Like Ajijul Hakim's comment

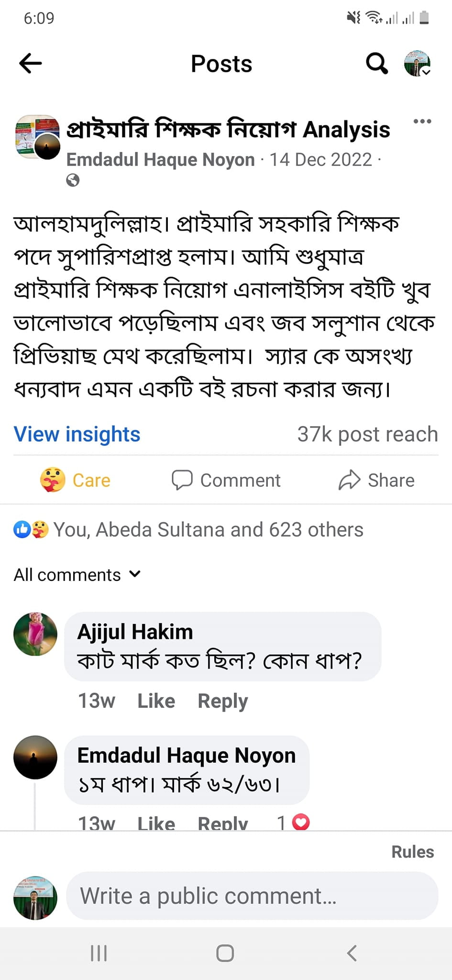156,701
